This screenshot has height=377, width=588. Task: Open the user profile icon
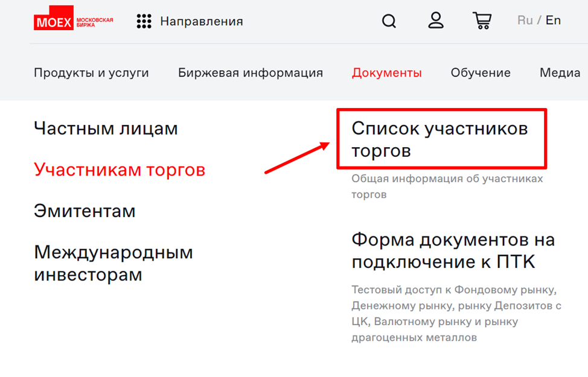[436, 21]
